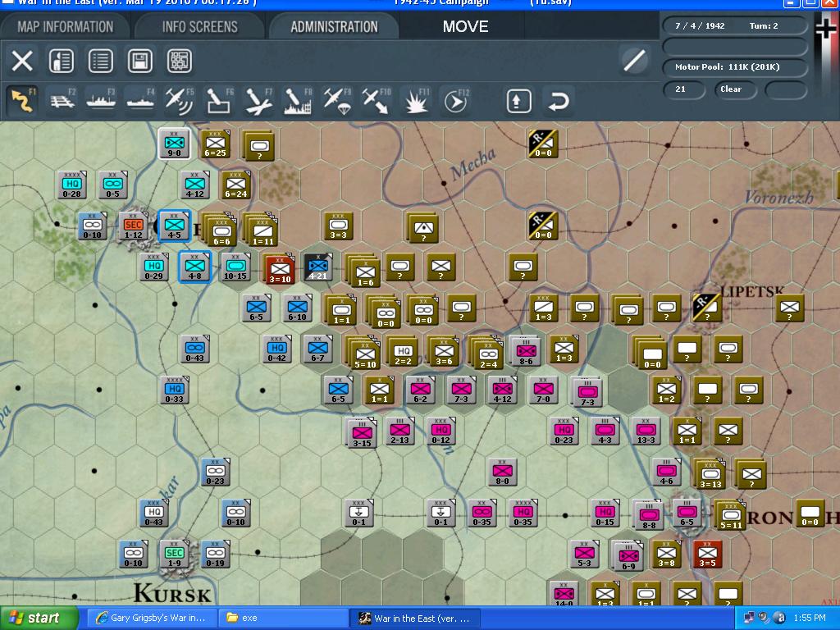This screenshot has width=840, height=630.
Task: Click the End Turn (F12) icon
Action: [x=455, y=100]
